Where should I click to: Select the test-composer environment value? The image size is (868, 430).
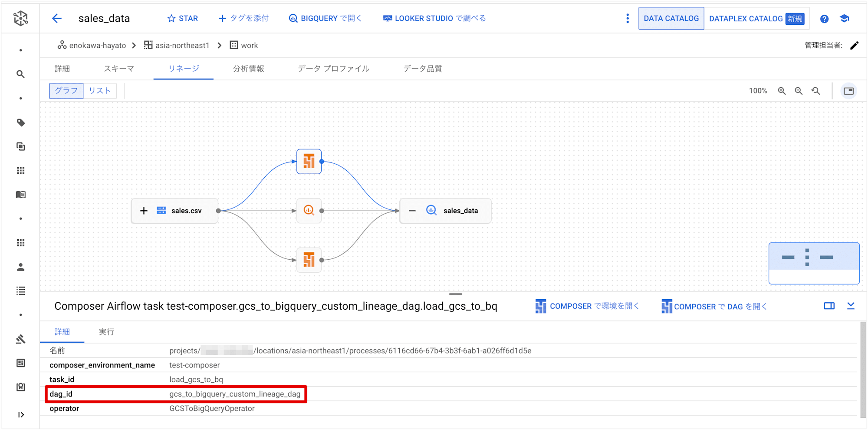point(194,365)
